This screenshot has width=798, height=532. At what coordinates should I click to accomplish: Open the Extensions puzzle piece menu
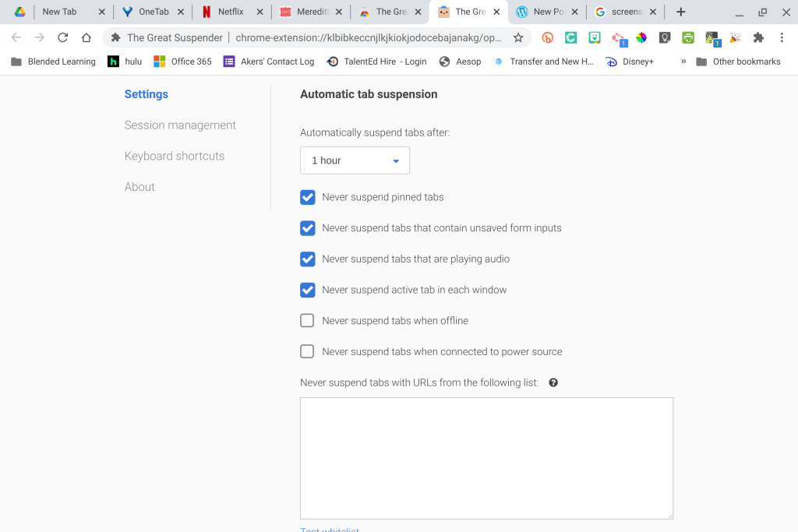(x=758, y=37)
